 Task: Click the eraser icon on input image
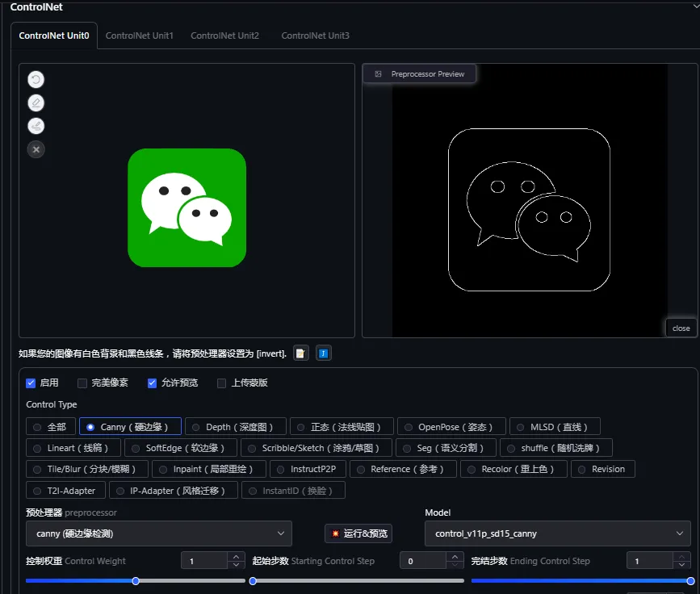point(36,102)
